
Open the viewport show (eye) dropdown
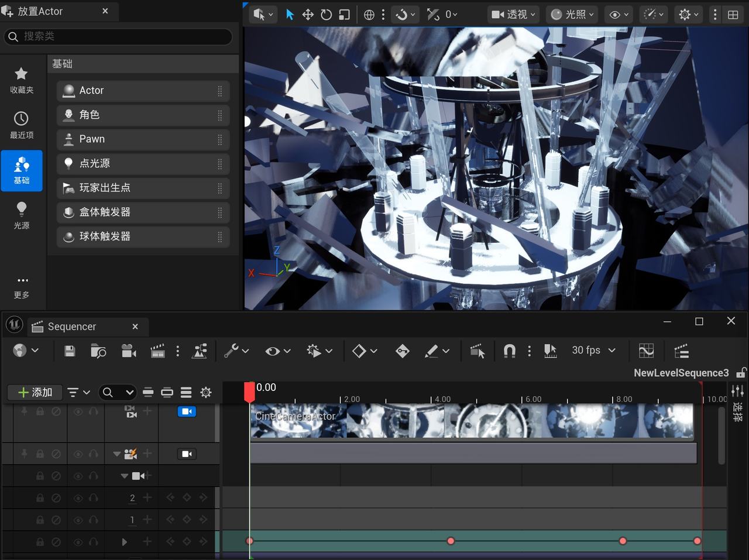pos(619,15)
